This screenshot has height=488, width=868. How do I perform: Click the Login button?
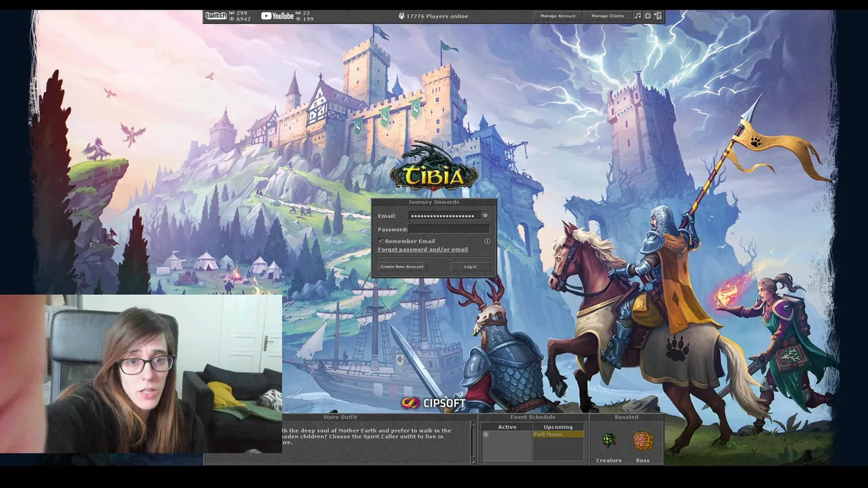click(x=470, y=266)
